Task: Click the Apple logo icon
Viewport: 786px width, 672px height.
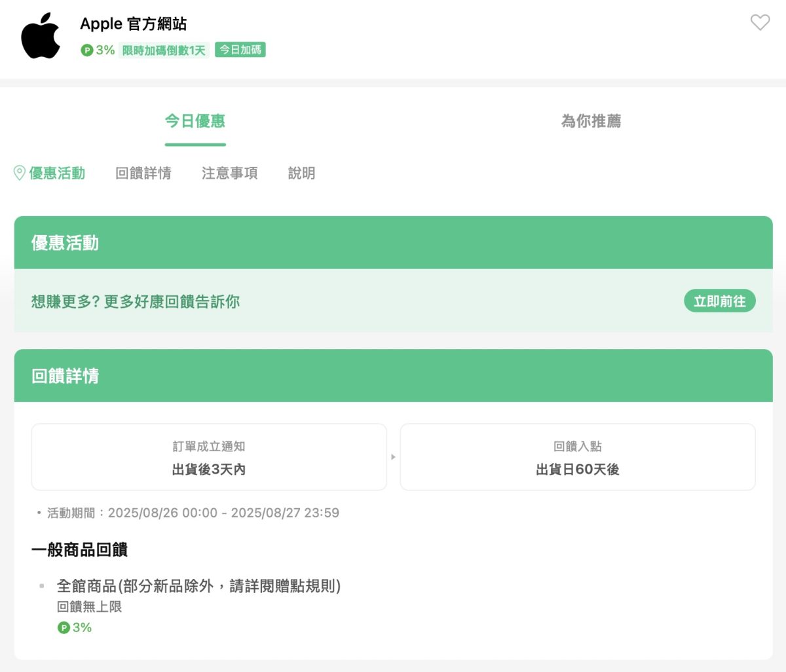Action: [x=41, y=35]
